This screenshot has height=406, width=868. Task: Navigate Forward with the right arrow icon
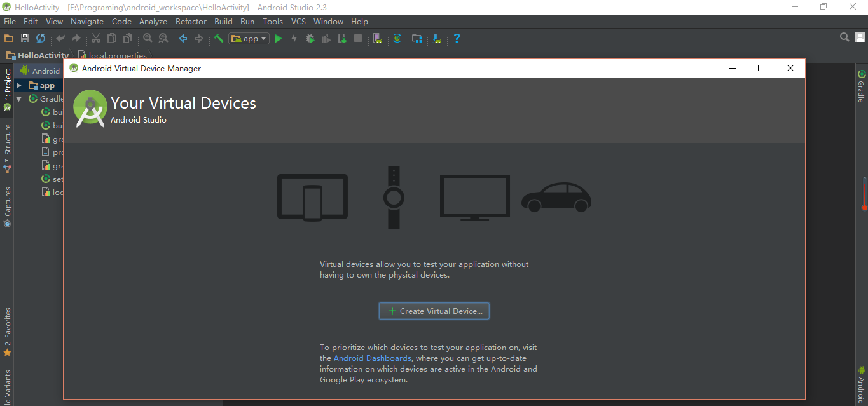199,38
